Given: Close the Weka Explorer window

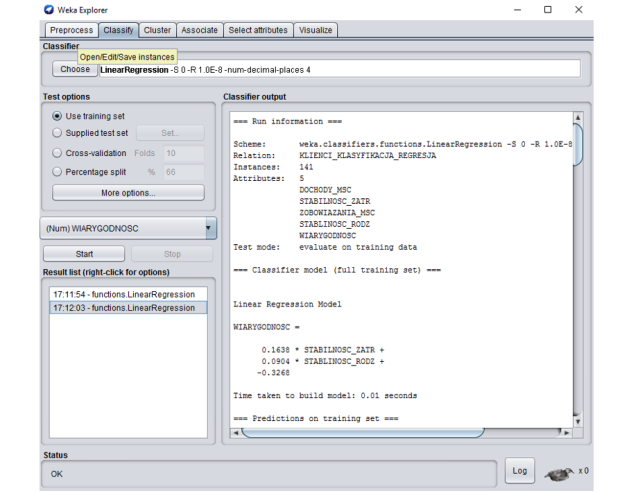Looking at the screenshot, I should coord(578,9).
